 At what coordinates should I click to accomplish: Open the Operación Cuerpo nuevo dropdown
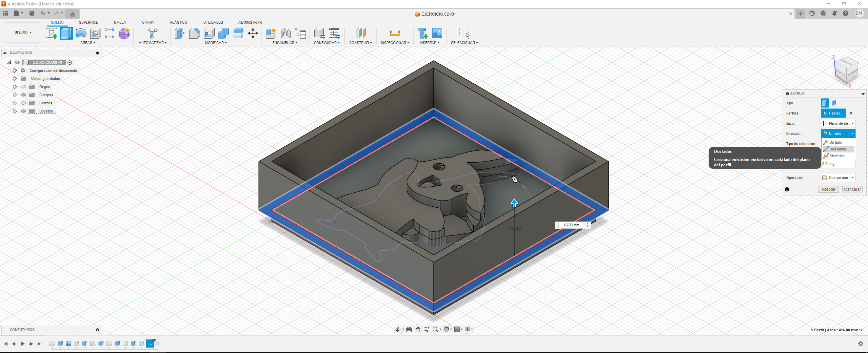pos(838,178)
